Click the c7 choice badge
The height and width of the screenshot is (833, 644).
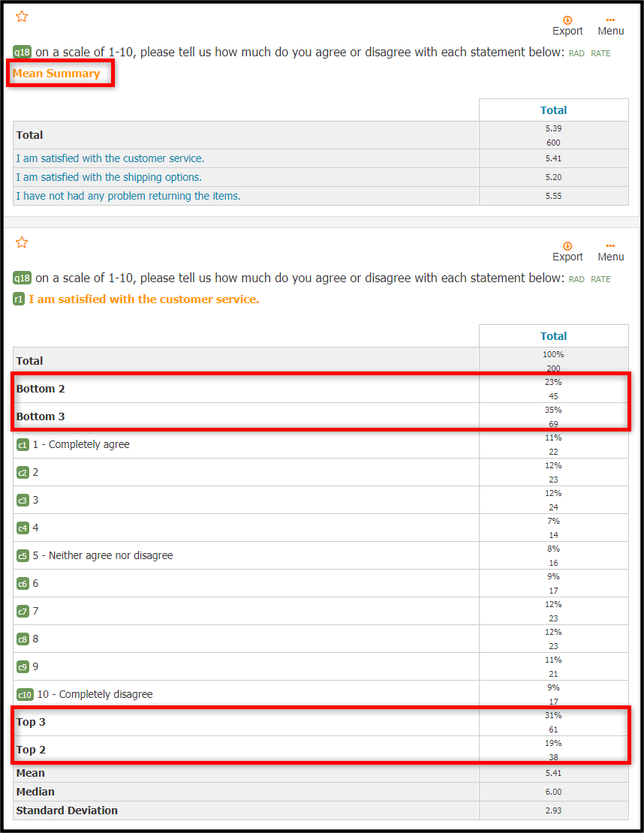23,611
